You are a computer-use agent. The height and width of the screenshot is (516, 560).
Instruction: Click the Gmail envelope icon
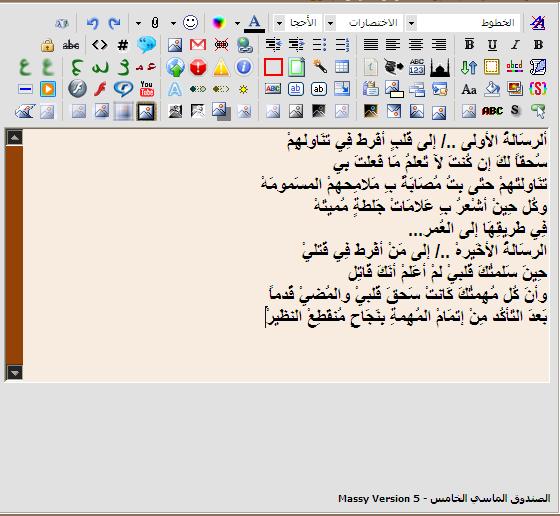pyautogui.click(x=198, y=45)
